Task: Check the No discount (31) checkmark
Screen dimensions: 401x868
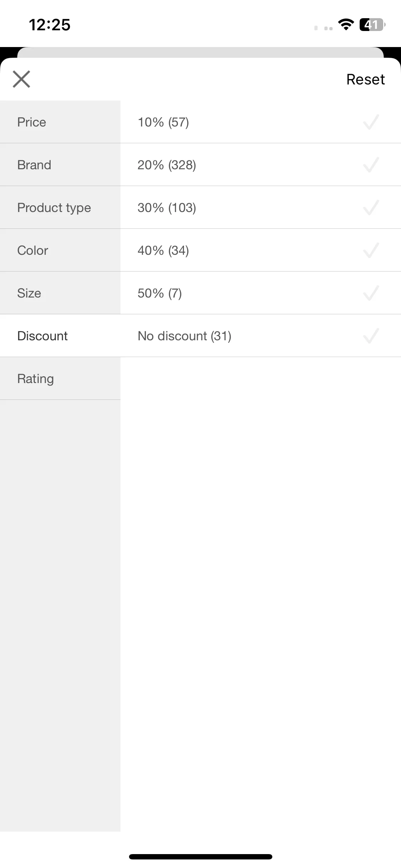Action: (371, 336)
